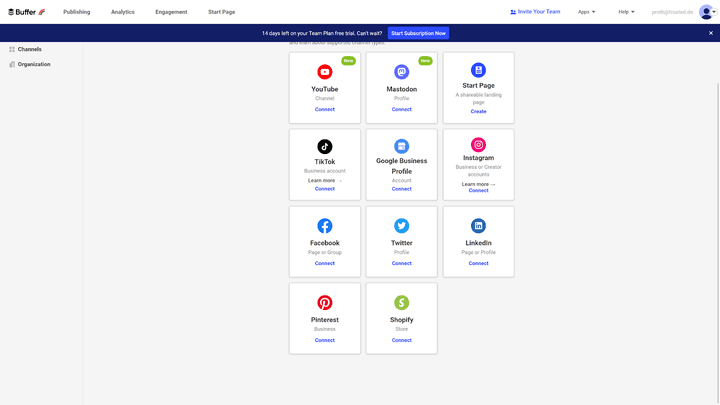The height and width of the screenshot is (405, 720).
Task: Click the YouTube channel icon
Action: tap(325, 72)
